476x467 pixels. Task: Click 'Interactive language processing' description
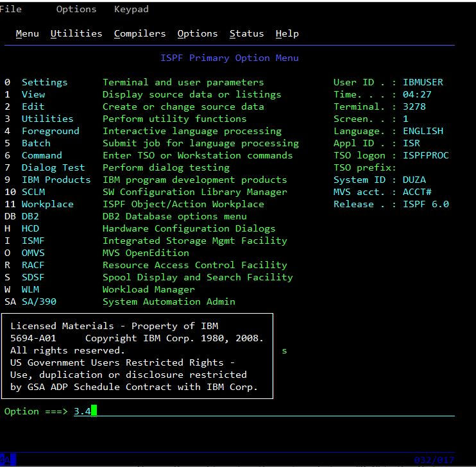pos(192,131)
